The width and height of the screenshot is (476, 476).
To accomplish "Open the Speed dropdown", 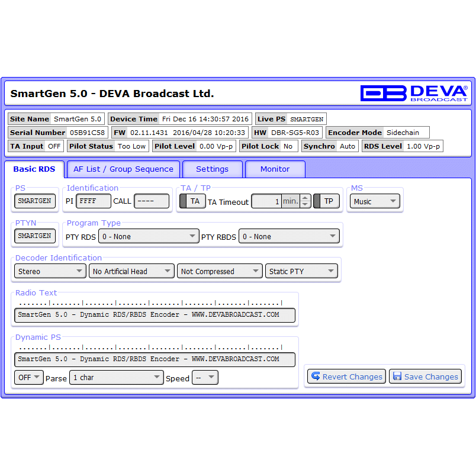I will click(x=205, y=377).
